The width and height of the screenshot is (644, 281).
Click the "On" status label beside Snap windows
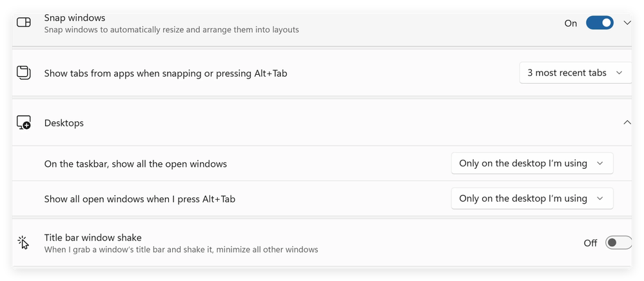point(571,23)
